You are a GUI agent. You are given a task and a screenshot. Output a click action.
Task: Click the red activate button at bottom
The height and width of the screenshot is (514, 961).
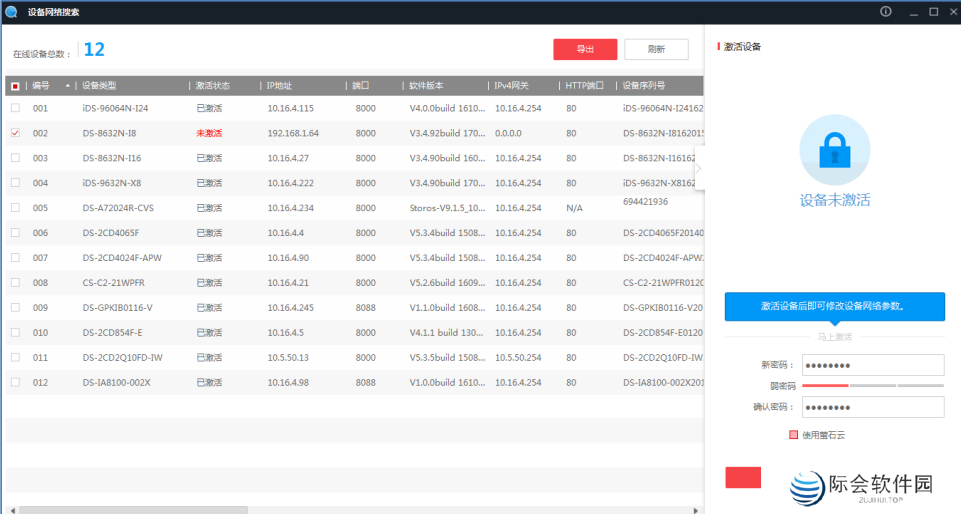point(743,477)
